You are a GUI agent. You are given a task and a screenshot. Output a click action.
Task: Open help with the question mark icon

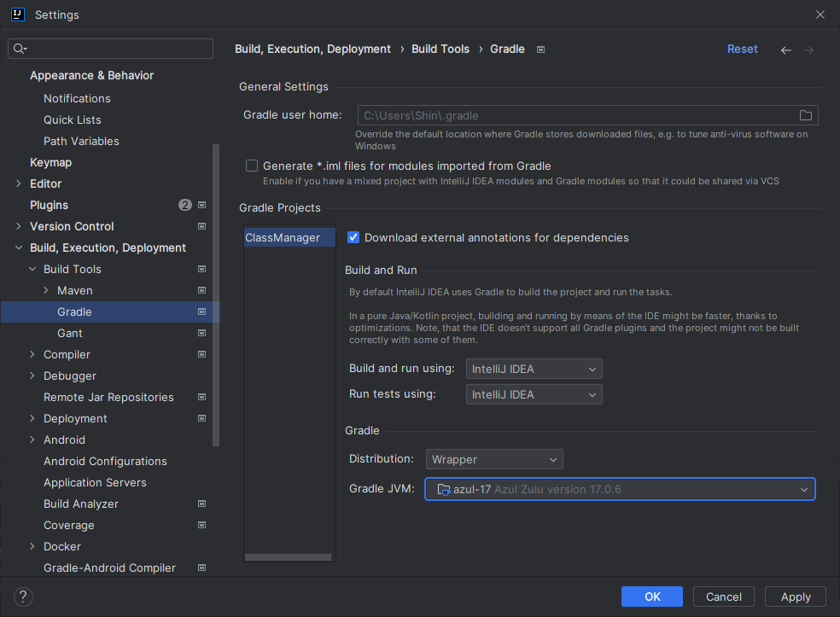[23, 597]
